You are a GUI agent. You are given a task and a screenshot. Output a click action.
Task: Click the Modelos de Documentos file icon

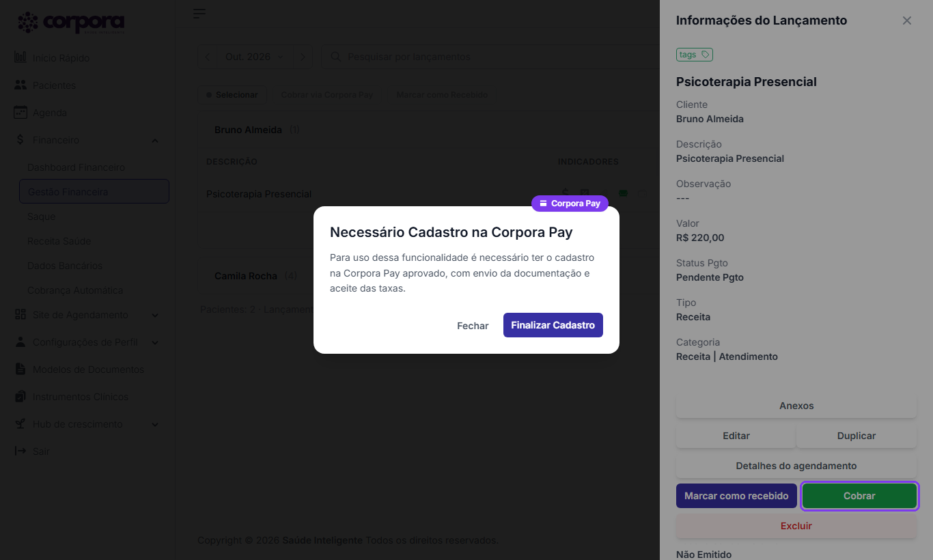pyautogui.click(x=20, y=369)
